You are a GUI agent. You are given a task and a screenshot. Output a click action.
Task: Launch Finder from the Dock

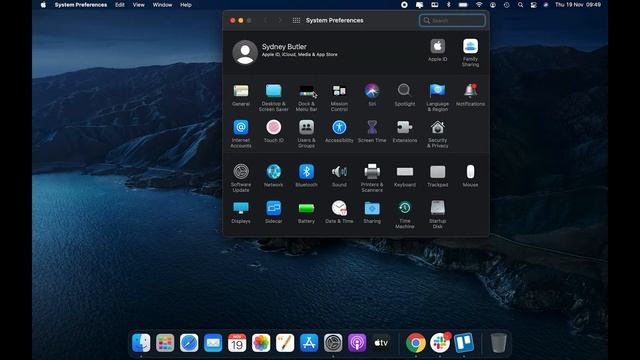click(x=141, y=343)
